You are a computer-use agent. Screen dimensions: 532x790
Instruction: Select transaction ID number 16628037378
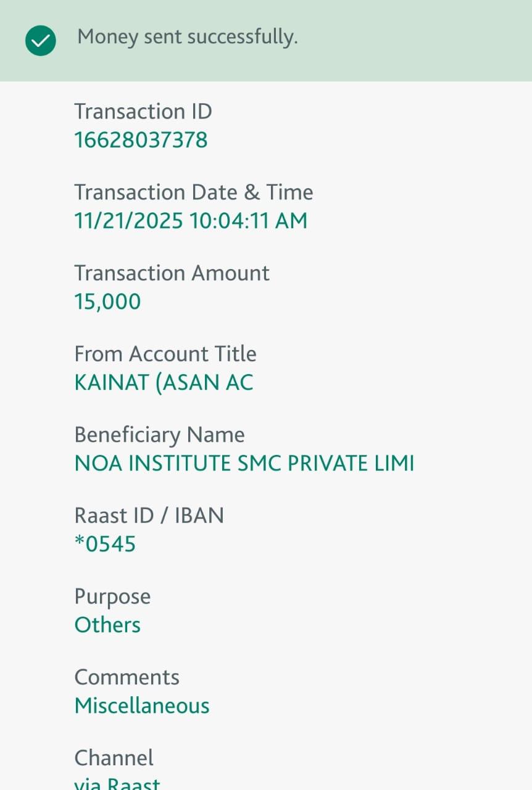point(141,140)
